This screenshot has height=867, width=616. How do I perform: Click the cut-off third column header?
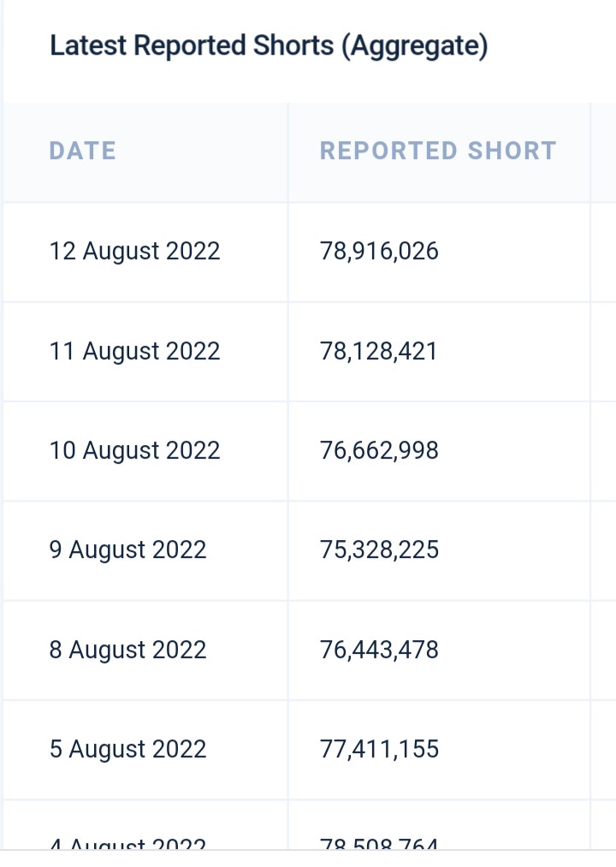[x=603, y=152]
